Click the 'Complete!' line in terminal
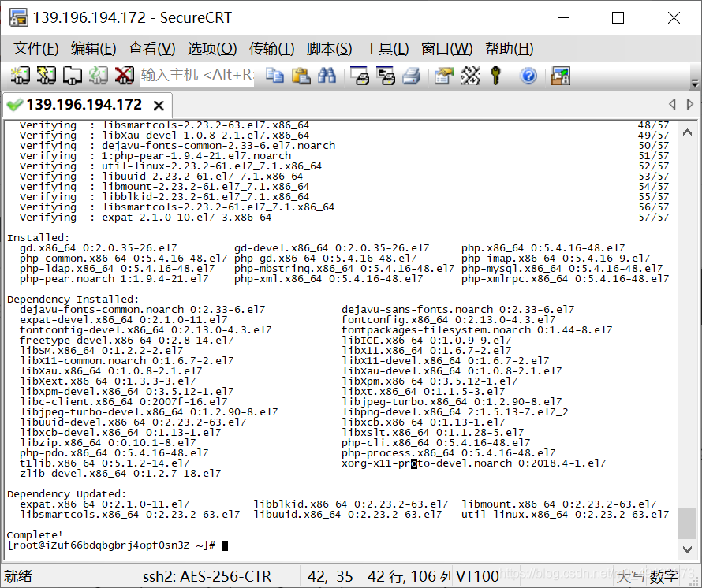The height and width of the screenshot is (588, 702). tap(35, 534)
